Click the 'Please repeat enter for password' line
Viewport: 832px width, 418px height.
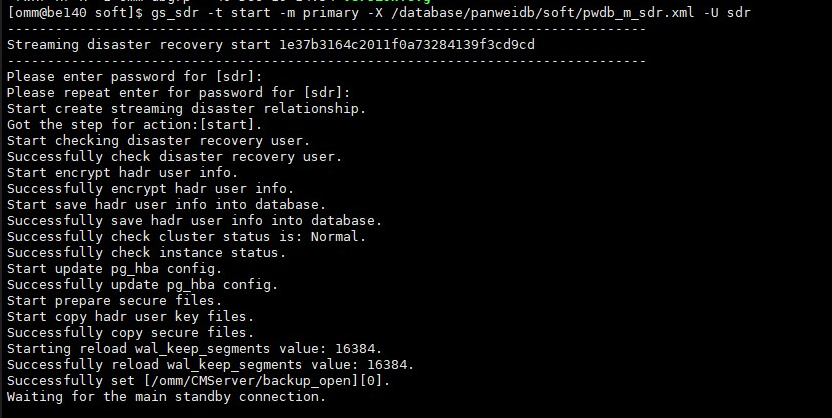tap(179, 93)
